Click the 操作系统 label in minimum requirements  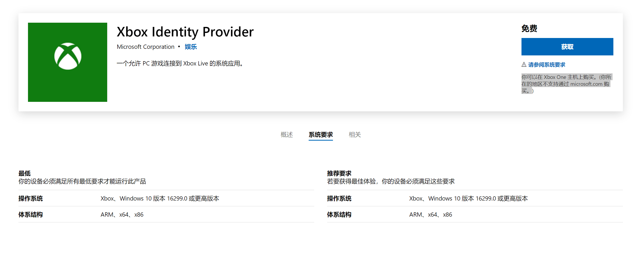[x=31, y=198]
